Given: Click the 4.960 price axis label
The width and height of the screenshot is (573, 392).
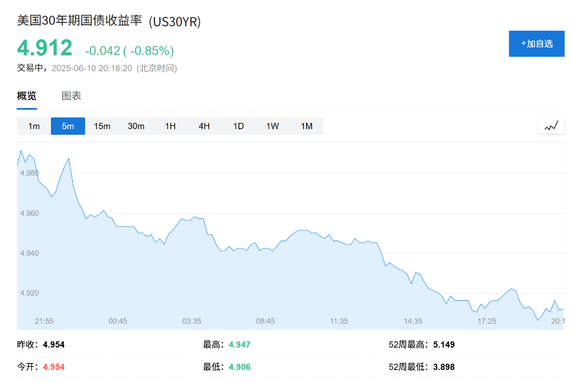Looking at the screenshot, I should pyautogui.click(x=30, y=213).
